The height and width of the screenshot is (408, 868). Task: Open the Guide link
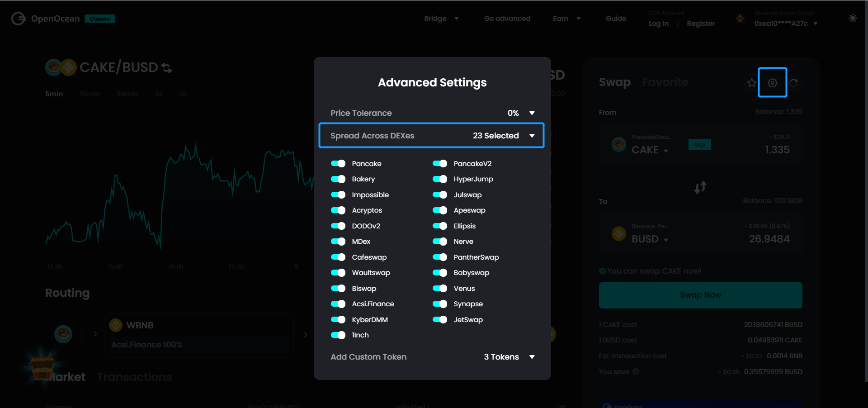pos(616,19)
